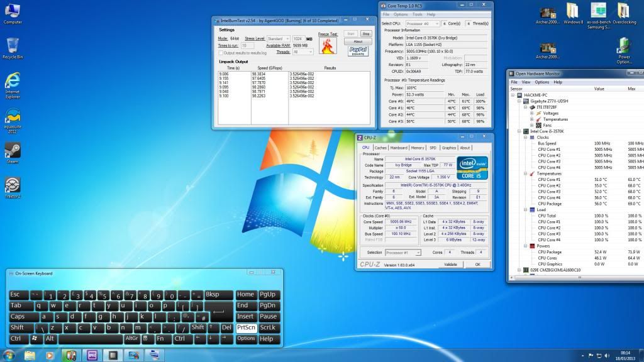Open the Select CPU dropdown in Core Temp
The image size is (644, 362).
[x=422, y=23]
